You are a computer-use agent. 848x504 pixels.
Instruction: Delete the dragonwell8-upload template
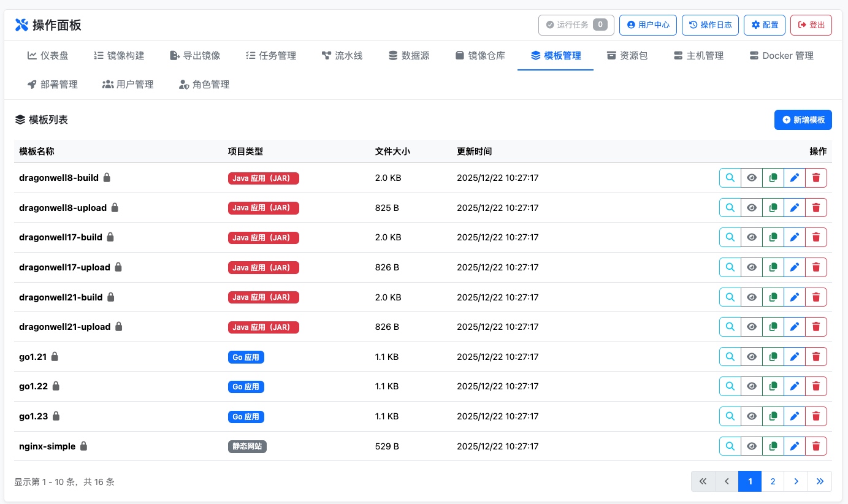tap(816, 207)
